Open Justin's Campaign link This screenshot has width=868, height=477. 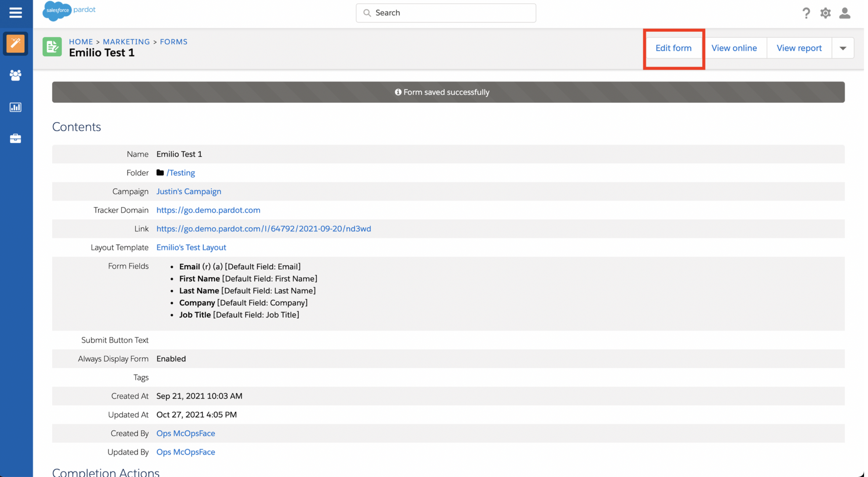tap(189, 191)
